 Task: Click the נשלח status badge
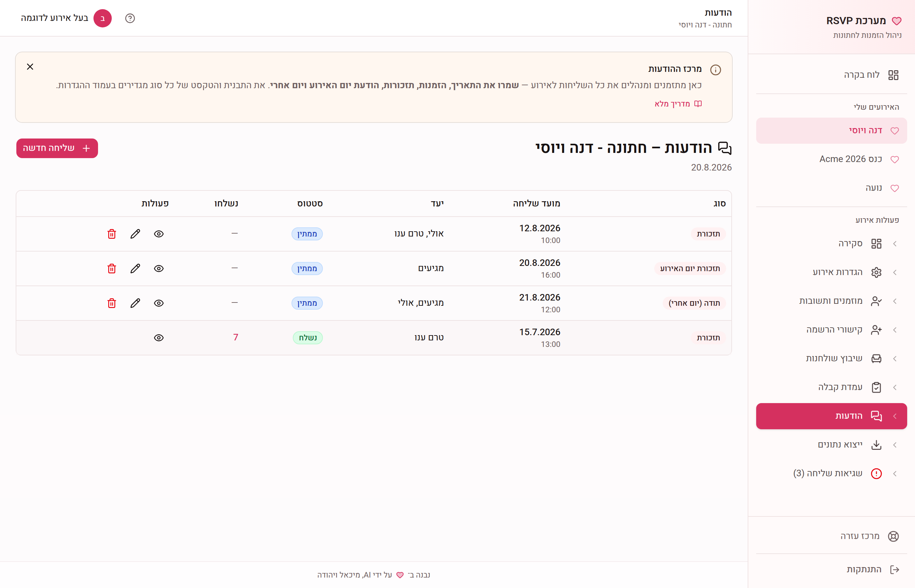pyautogui.click(x=308, y=338)
